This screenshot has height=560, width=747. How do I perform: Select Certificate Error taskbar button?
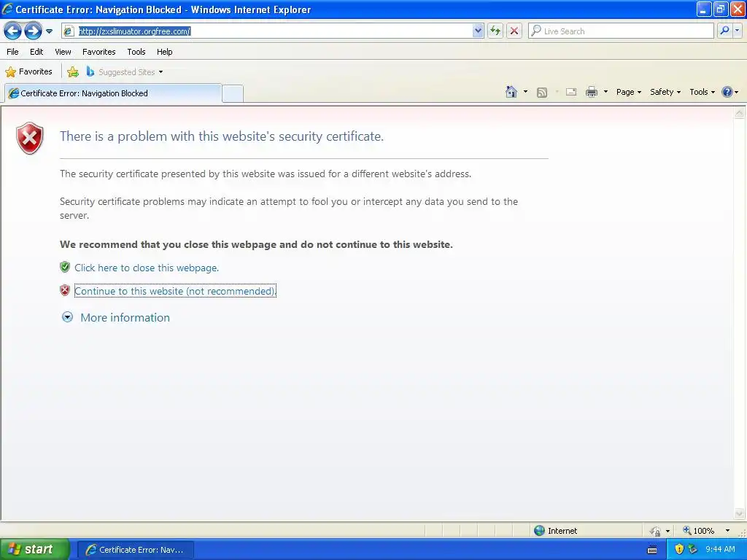tap(135, 550)
